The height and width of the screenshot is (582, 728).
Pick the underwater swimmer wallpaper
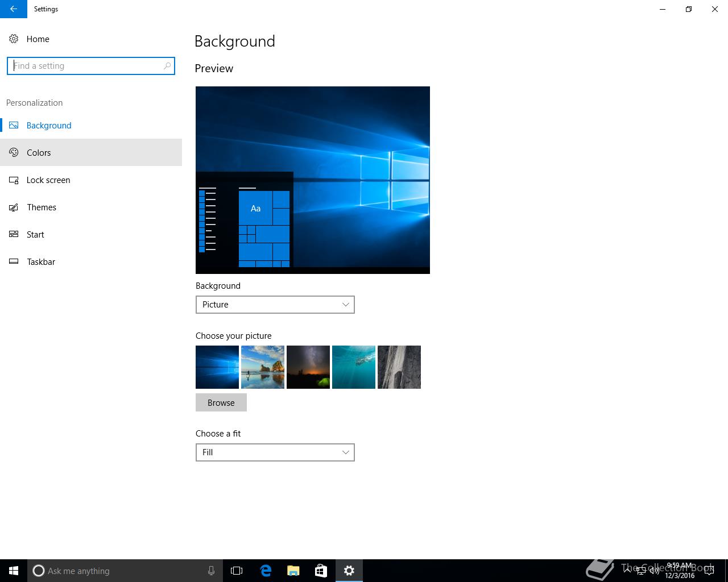click(x=354, y=367)
